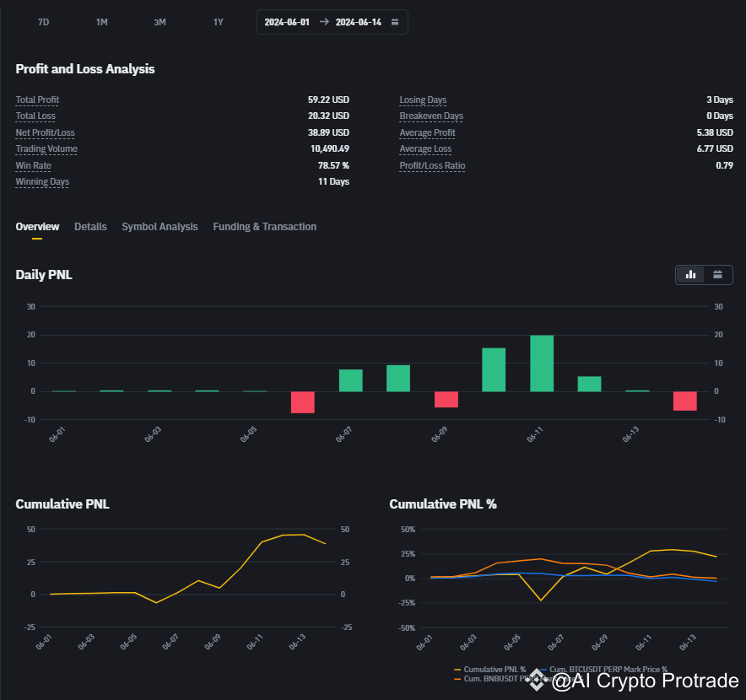Viewport: 746px width, 700px height.
Task: Open the Overview tab
Action: [x=37, y=226]
